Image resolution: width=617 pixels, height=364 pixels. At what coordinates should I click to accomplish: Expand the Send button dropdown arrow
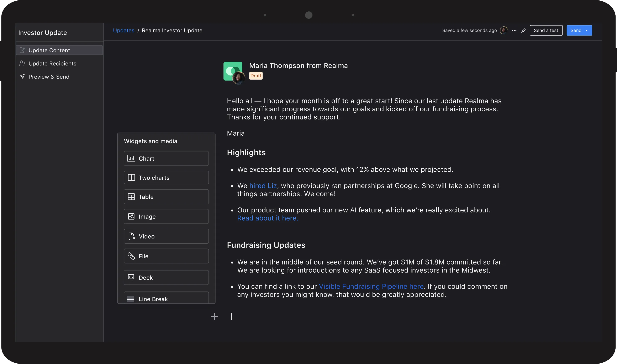[x=587, y=30]
